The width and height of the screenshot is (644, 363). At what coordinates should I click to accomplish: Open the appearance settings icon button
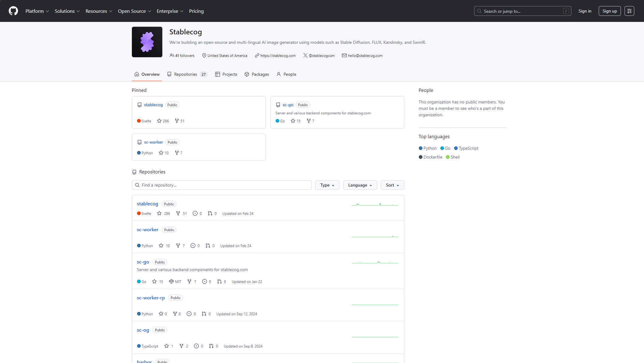[x=629, y=11]
